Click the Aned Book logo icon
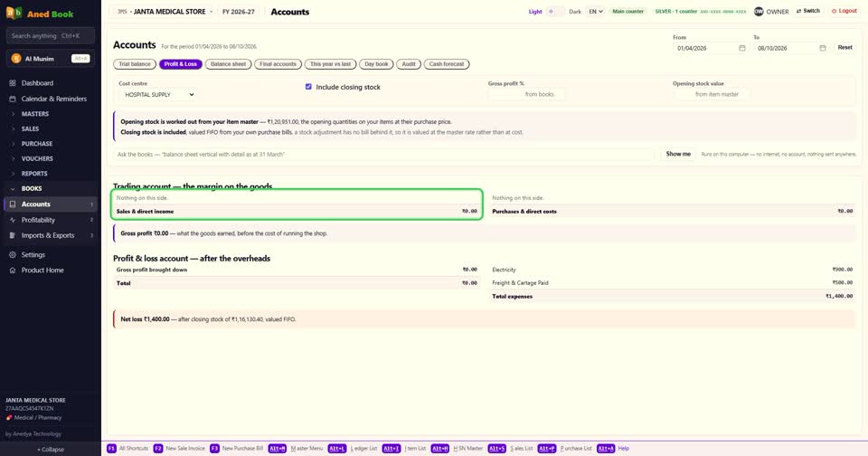 click(x=14, y=14)
